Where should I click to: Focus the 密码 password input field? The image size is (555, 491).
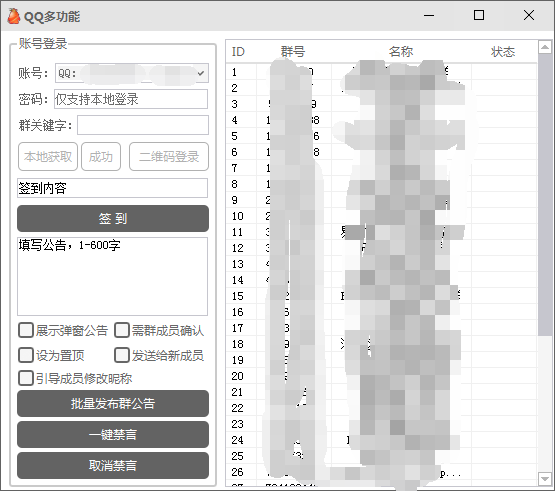coord(131,99)
